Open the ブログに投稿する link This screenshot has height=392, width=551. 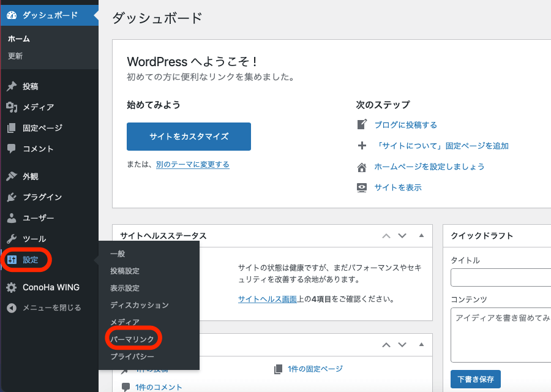(405, 125)
